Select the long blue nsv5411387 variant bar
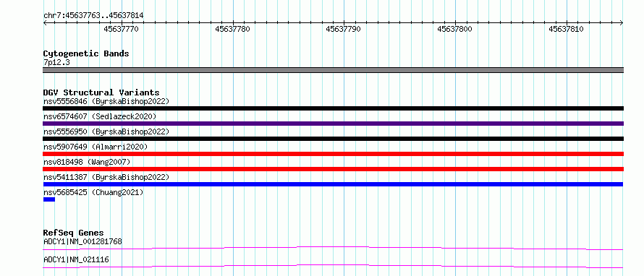Image resolution: width=644 pixels, height=276 pixels. click(x=333, y=184)
